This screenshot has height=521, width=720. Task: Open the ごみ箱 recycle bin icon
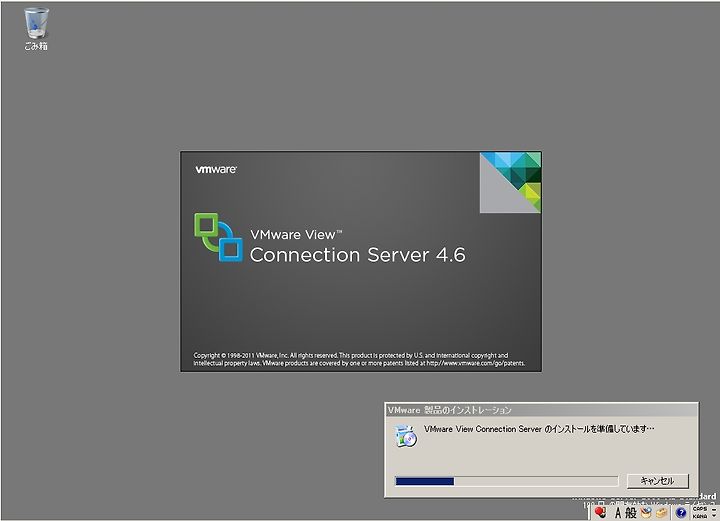click(x=36, y=28)
